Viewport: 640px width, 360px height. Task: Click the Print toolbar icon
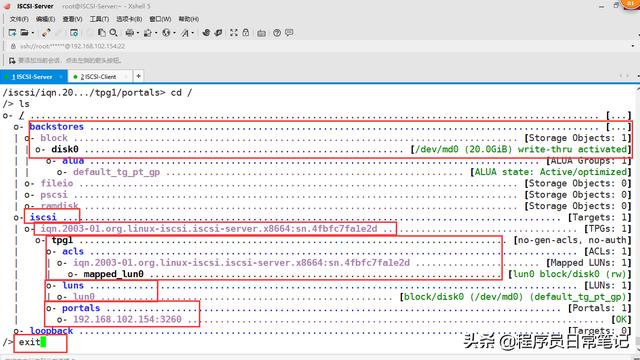(x=130, y=33)
